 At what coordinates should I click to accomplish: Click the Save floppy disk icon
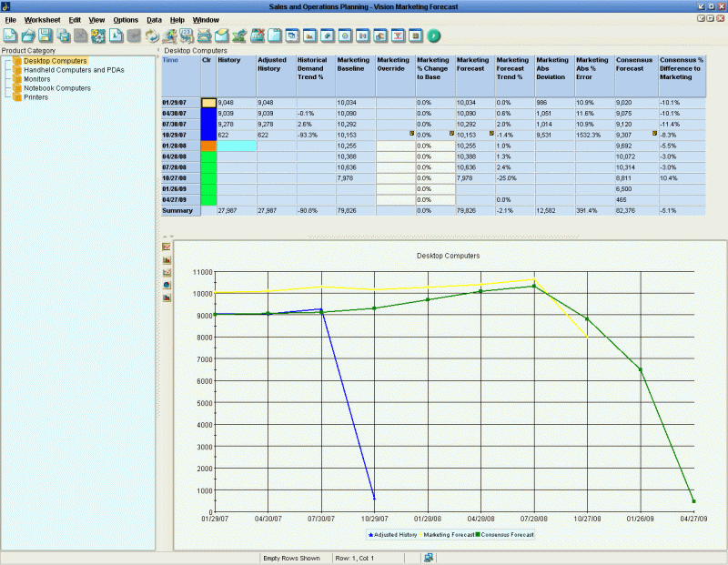(x=45, y=35)
